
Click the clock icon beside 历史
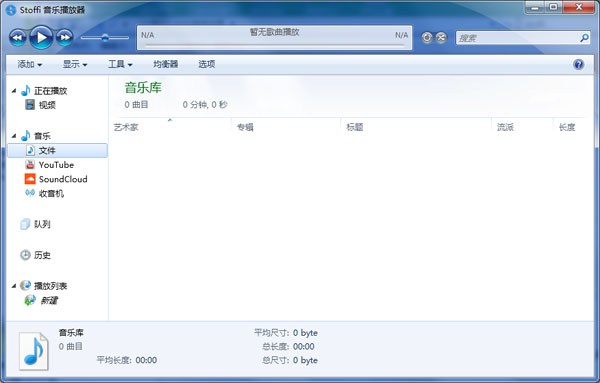[x=25, y=255]
